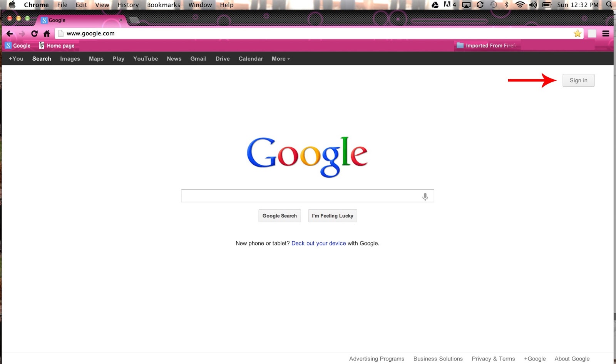Open a new tab

[134, 20]
